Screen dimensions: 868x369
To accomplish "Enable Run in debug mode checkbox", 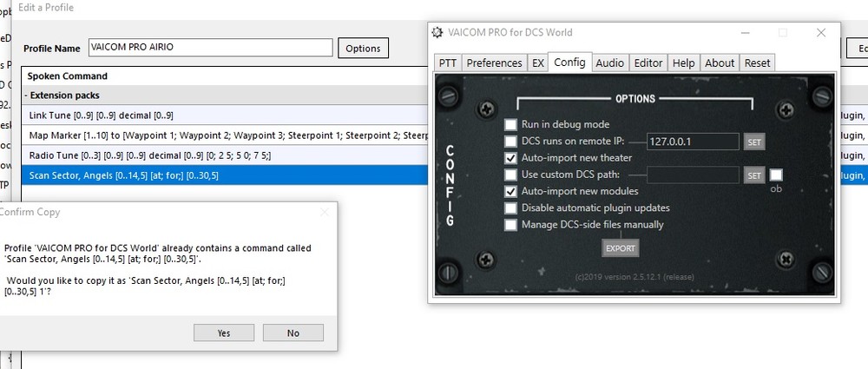I will (510, 125).
